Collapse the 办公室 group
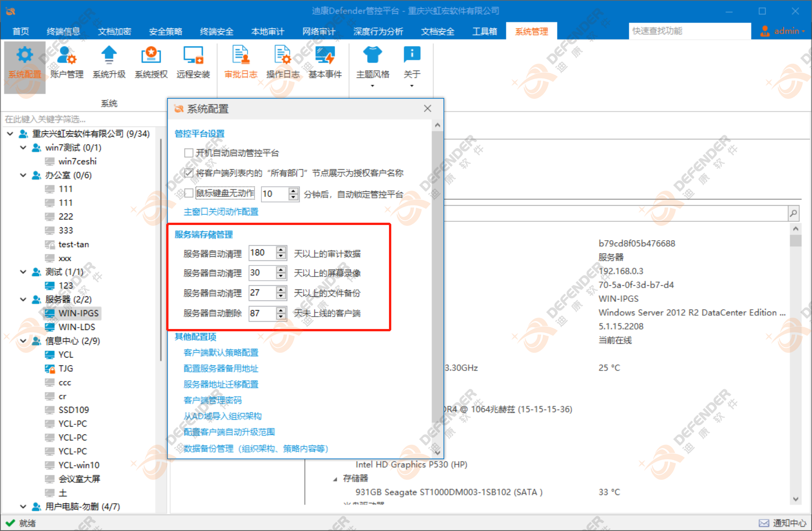 point(23,175)
